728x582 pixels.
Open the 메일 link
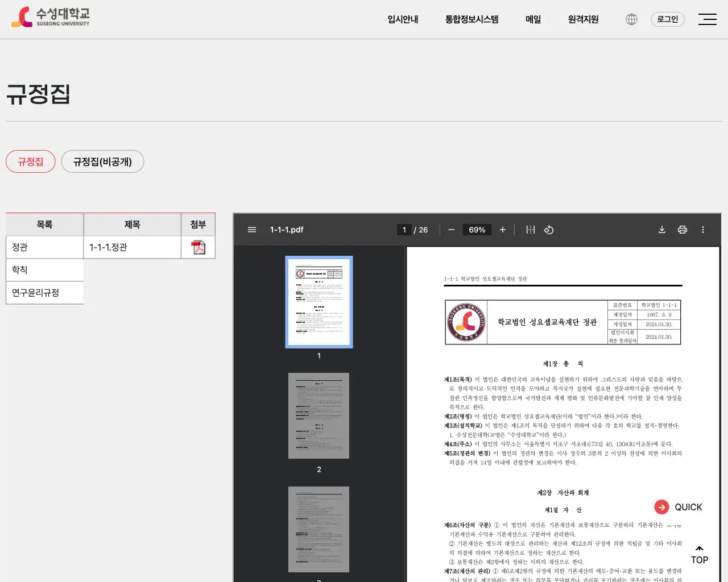pyautogui.click(x=532, y=19)
